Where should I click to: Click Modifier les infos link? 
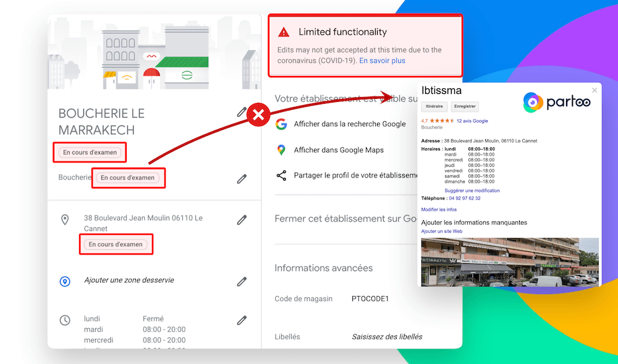click(x=439, y=210)
